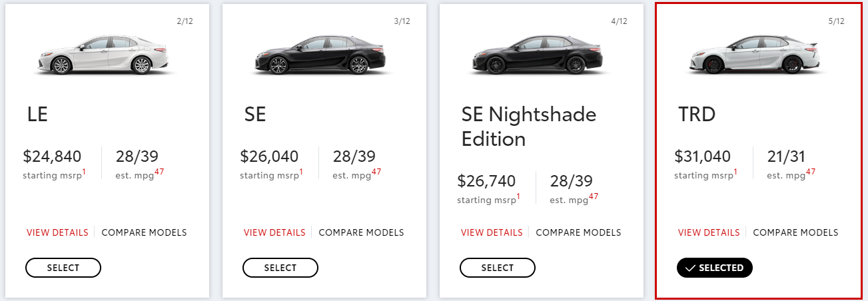Compare models from the TRD card
The height and width of the screenshot is (301, 868).
[x=795, y=232]
